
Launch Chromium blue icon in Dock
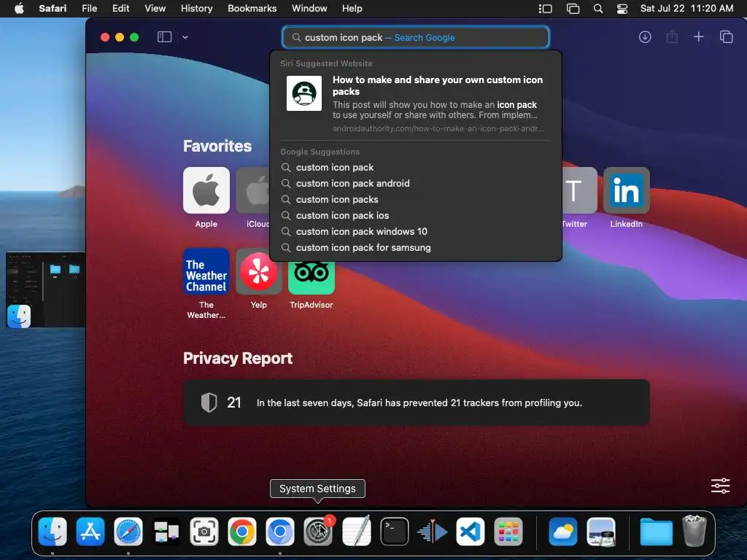click(x=280, y=532)
